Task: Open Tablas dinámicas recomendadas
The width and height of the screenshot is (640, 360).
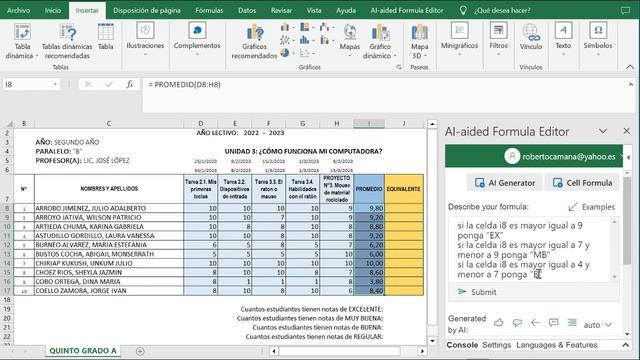Action: coord(67,42)
